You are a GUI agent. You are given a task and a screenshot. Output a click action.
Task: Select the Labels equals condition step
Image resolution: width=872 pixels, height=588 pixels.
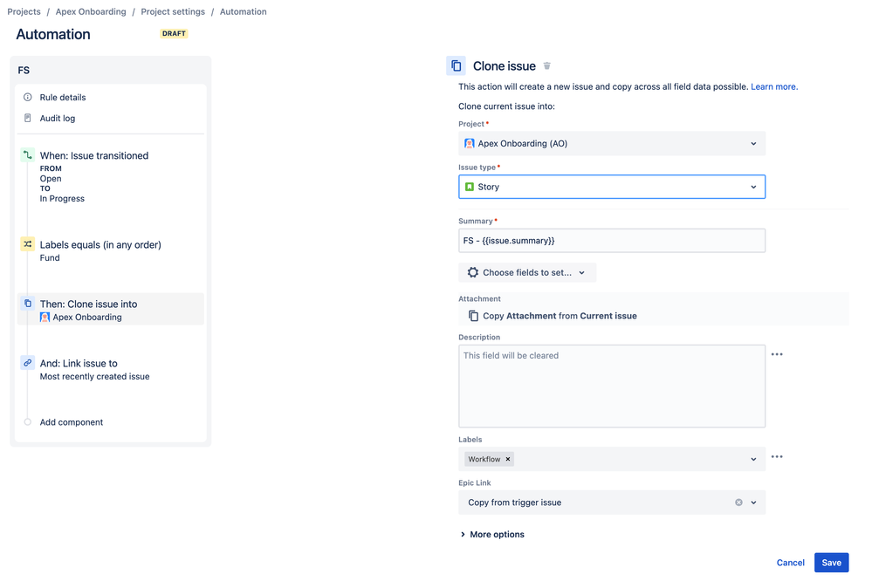[x=111, y=250]
